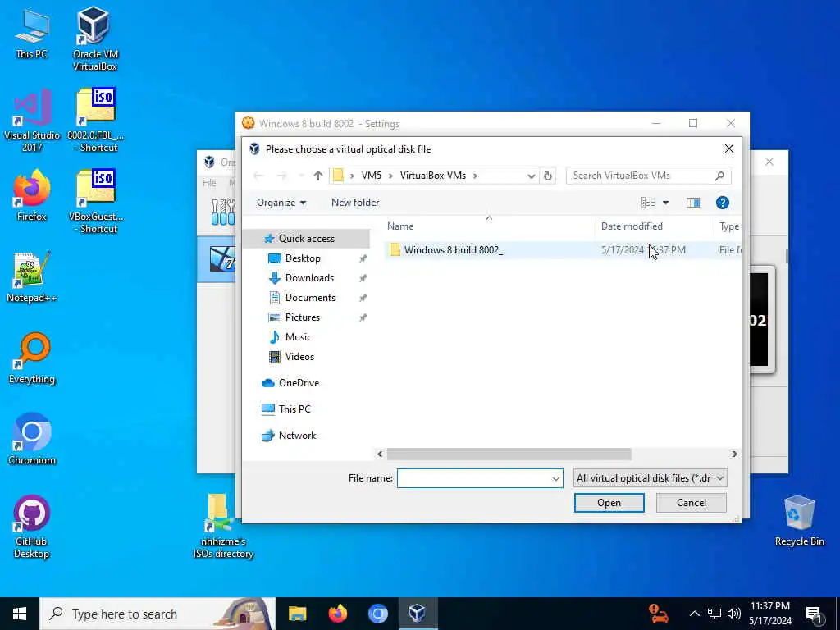Expand the chevron after VirtualBox VMs breadcrumb
The height and width of the screenshot is (630, 840).
click(x=475, y=176)
